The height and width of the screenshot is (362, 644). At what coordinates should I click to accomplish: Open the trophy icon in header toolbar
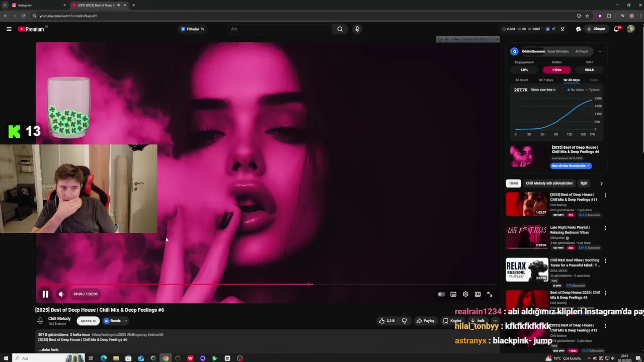click(x=562, y=29)
